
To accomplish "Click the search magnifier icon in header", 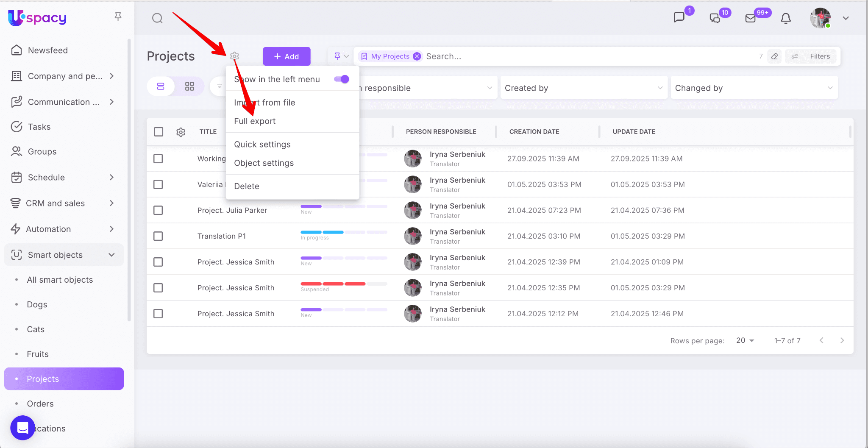I will tap(157, 18).
